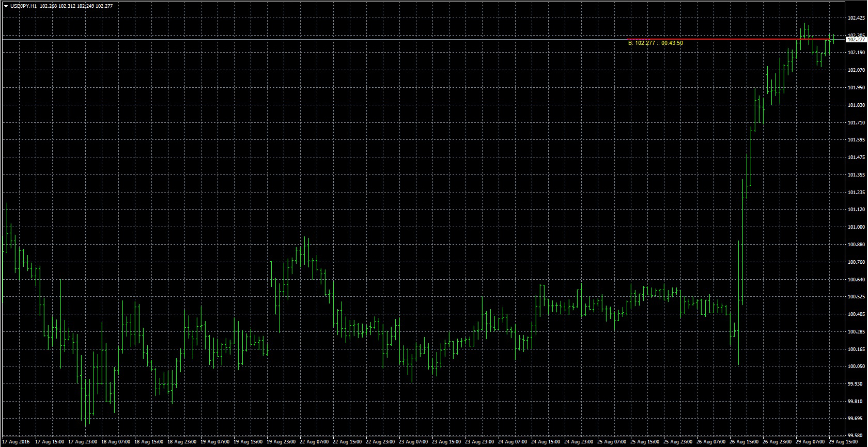Click the 17 Aug 2016 time axis label

(16, 442)
